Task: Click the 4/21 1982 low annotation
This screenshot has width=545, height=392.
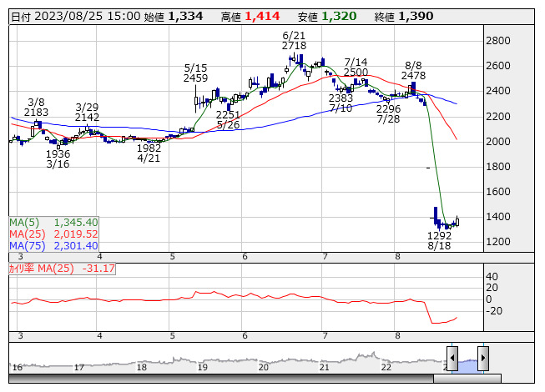Action: (x=149, y=153)
